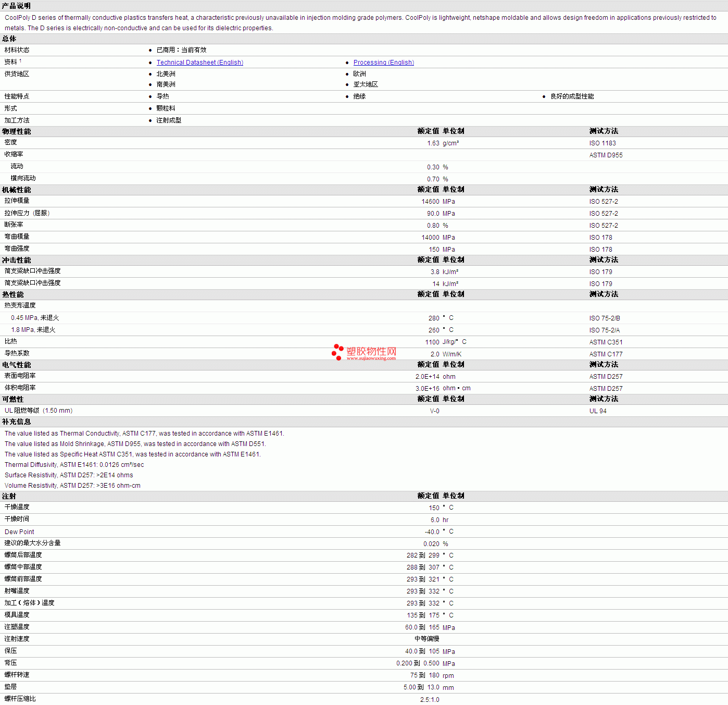Open the Technical Datasheet (English) link
The image size is (728, 705).
200,63
